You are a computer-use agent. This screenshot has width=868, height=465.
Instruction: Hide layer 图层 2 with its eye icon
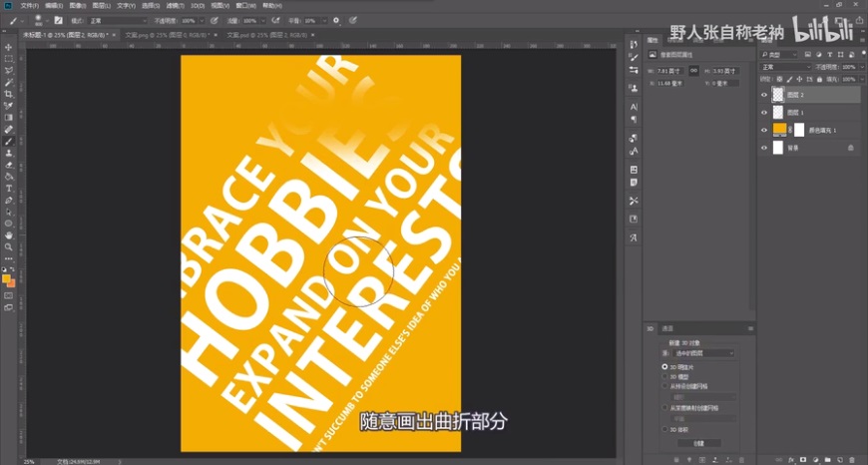tap(764, 95)
